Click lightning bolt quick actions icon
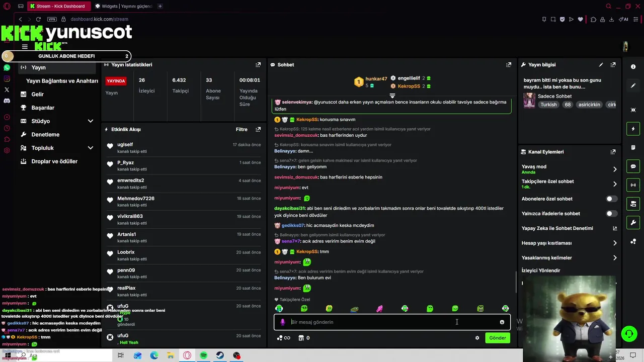 coord(633,129)
